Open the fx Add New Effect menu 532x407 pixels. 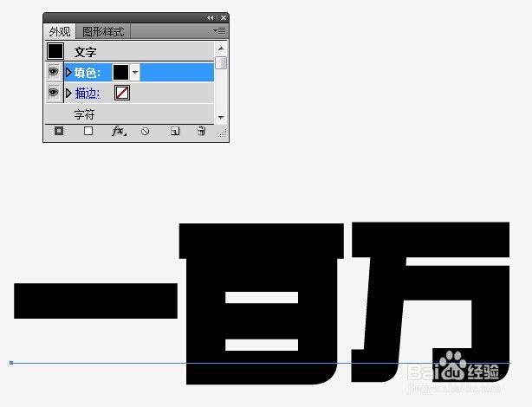[119, 131]
